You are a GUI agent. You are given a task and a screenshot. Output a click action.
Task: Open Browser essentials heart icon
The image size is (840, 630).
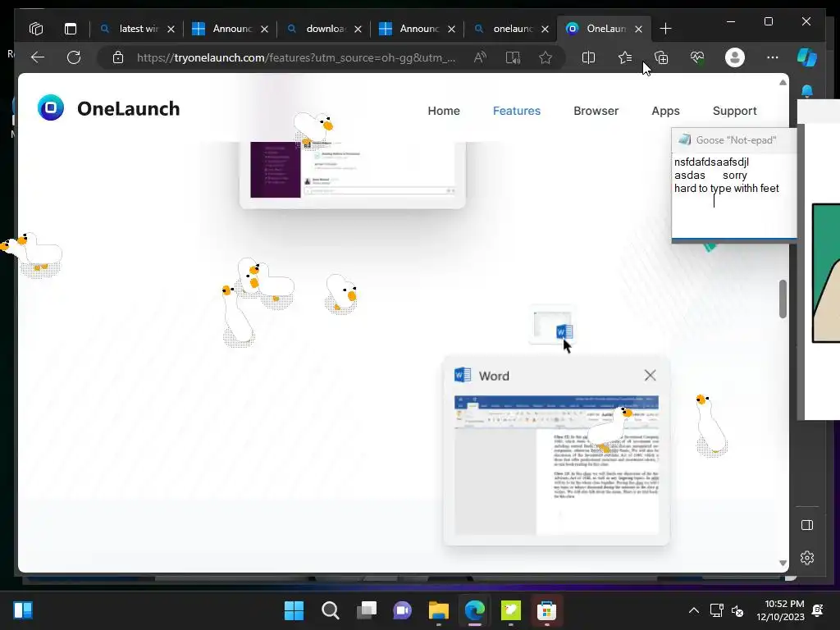697,57
